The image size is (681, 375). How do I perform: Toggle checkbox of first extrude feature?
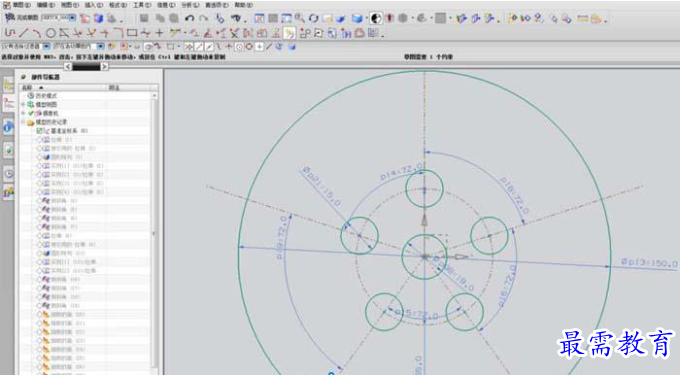pos(40,139)
